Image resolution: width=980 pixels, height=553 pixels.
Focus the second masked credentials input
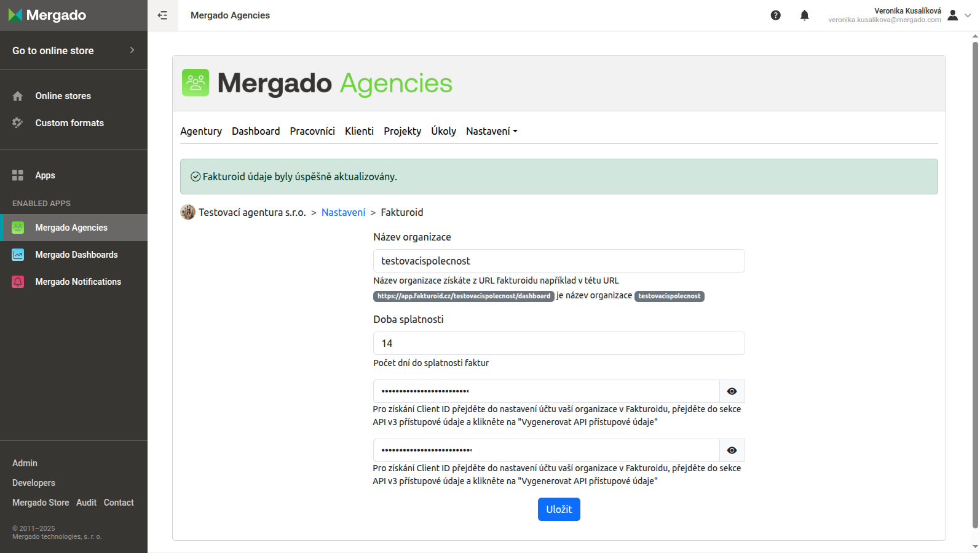[x=547, y=450]
